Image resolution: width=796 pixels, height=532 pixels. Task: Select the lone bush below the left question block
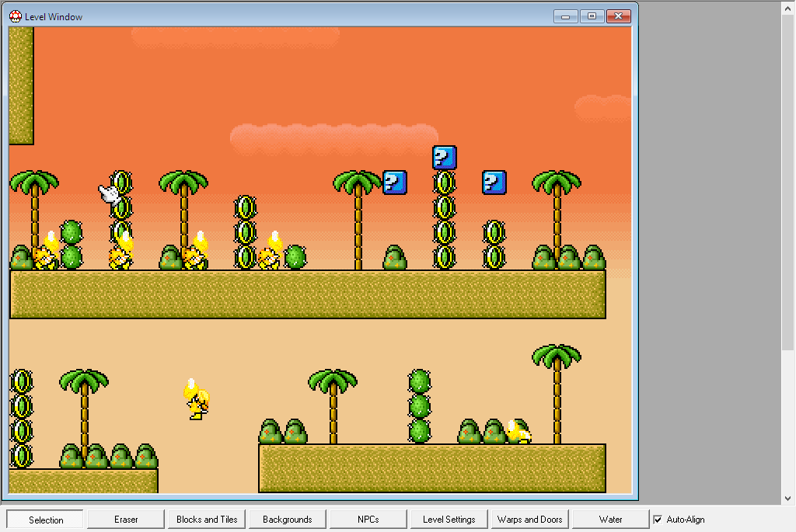(x=394, y=257)
